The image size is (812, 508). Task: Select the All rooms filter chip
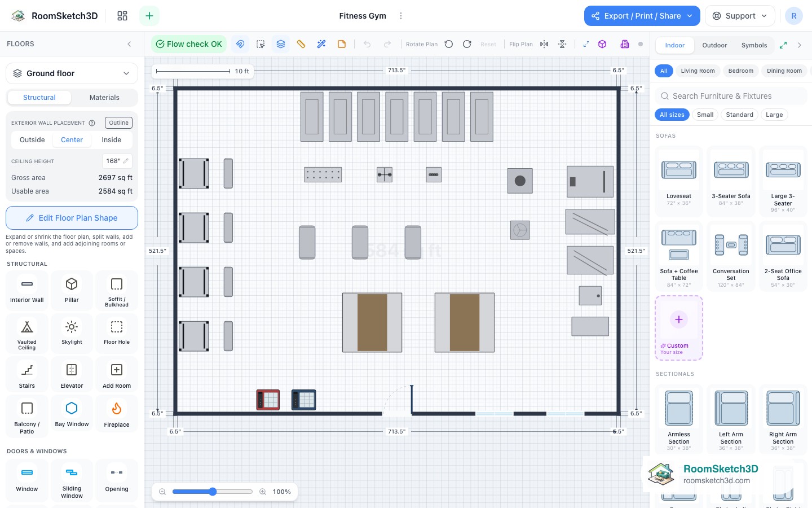point(664,71)
